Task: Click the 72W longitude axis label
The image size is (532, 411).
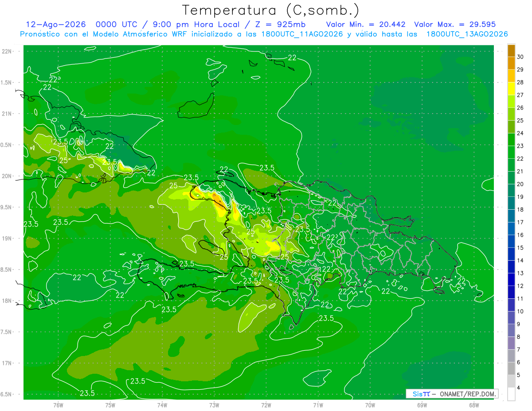Action: [266, 405]
